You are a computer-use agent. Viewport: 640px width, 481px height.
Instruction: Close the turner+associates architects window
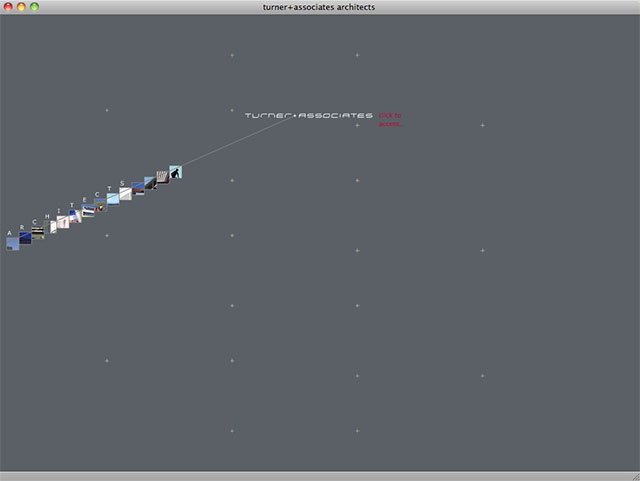pos(8,7)
